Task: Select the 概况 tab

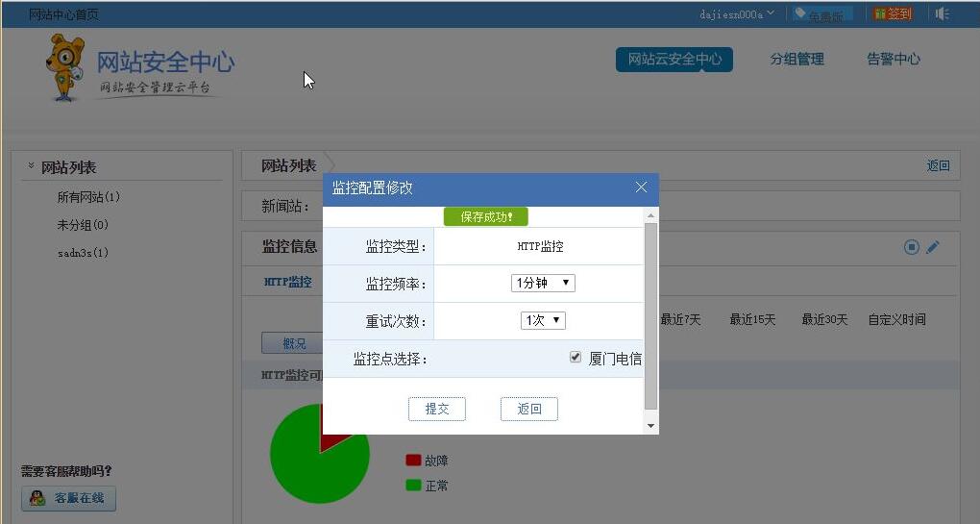Action: coord(292,343)
